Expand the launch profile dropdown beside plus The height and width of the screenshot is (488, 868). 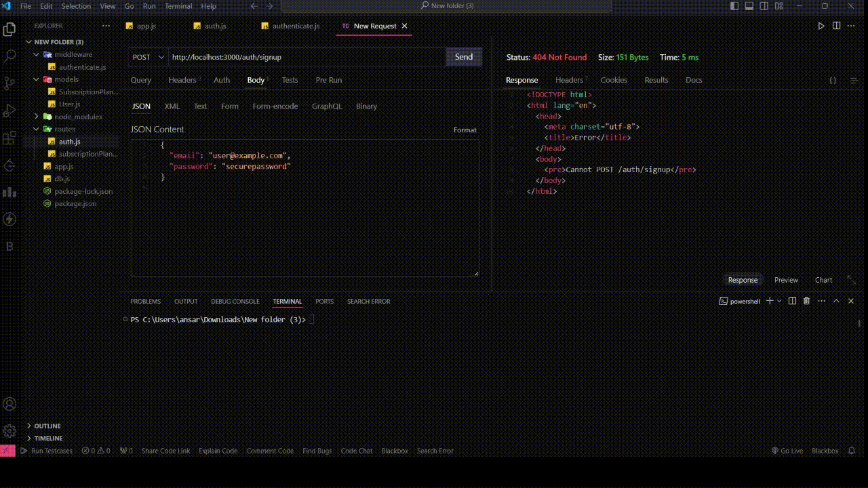pyautogui.click(x=779, y=301)
